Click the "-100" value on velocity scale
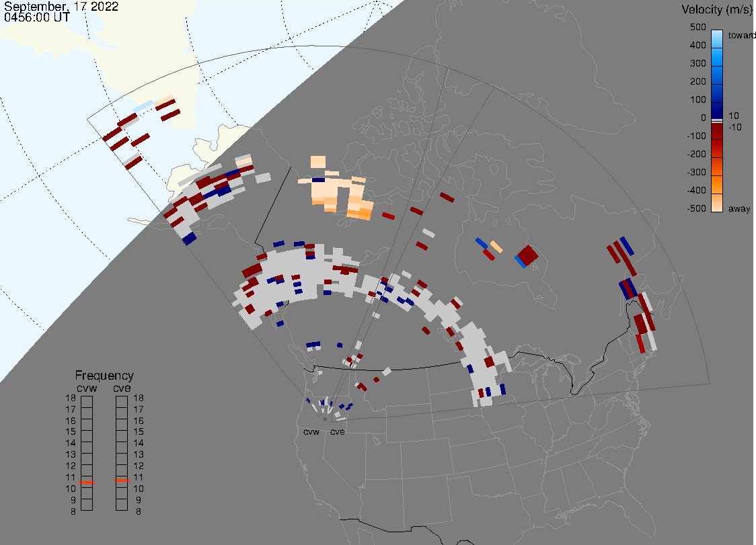The height and width of the screenshot is (545, 756). pos(697,136)
